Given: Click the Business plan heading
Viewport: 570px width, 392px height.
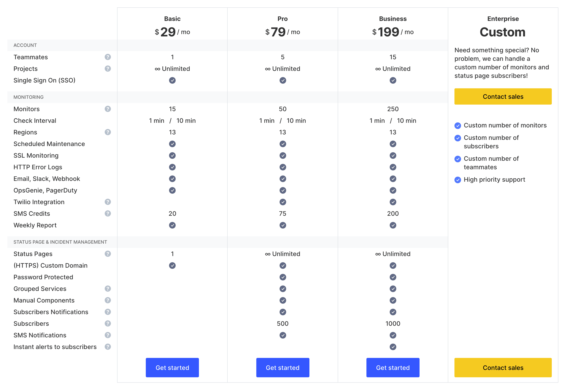Looking at the screenshot, I should click(393, 19).
